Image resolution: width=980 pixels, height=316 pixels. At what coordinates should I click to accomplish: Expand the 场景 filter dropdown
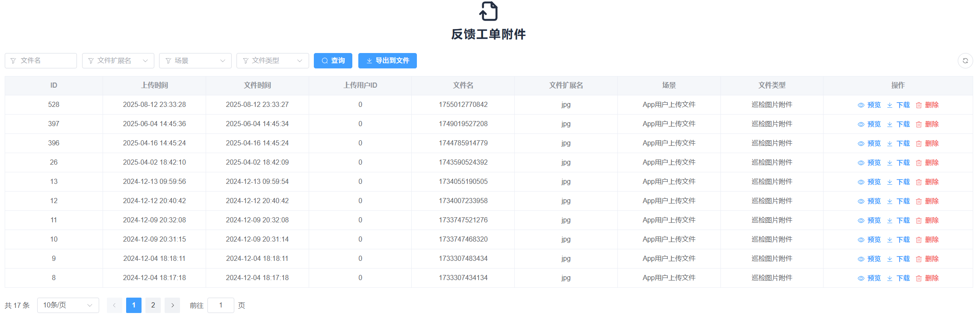pos(195,61)
